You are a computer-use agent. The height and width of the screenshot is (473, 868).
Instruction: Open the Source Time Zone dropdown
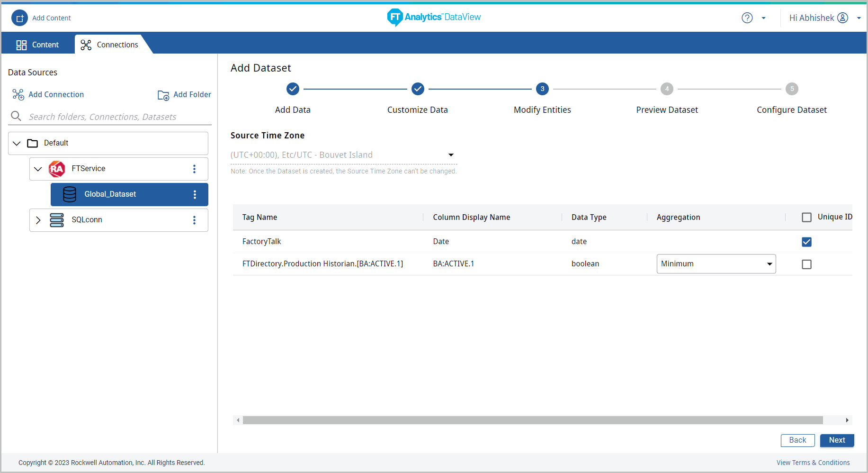coord(343,155)
